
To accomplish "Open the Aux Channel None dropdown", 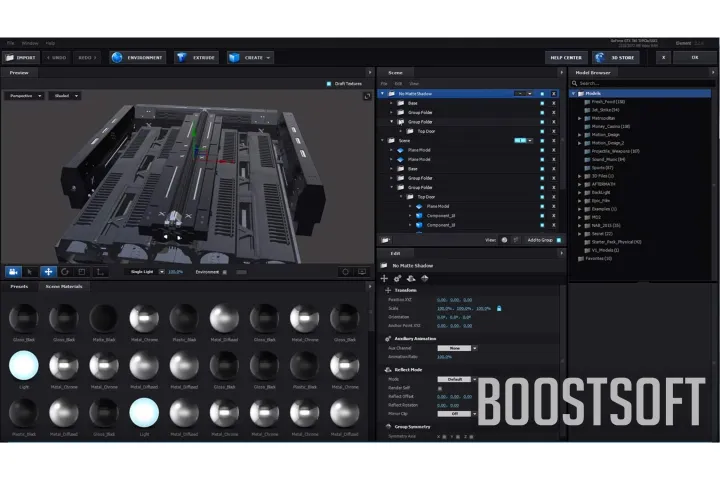I will tap(457, 348).
